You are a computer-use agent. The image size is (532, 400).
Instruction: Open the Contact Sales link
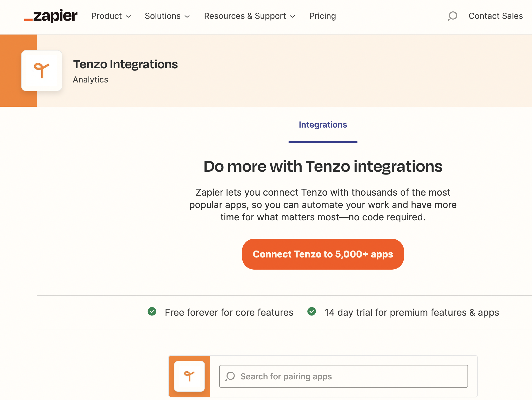[496, 16]
